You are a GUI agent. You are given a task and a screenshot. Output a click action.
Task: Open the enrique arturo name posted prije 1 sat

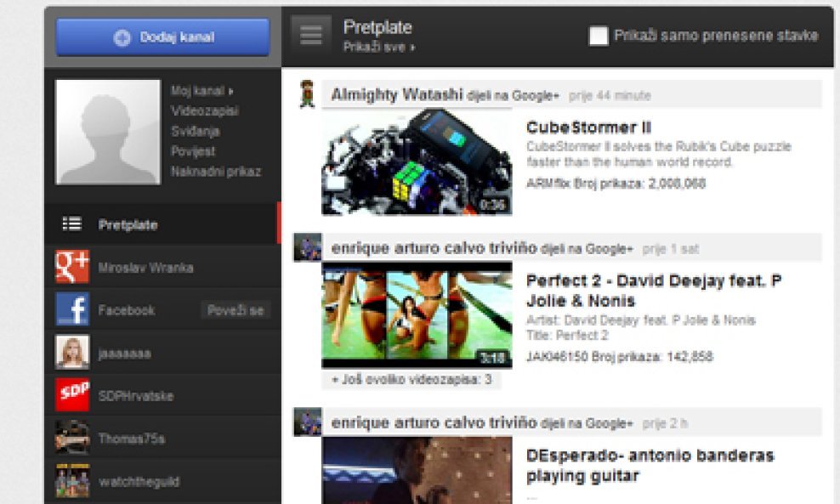pyautogui.click(x=434, y=248)
